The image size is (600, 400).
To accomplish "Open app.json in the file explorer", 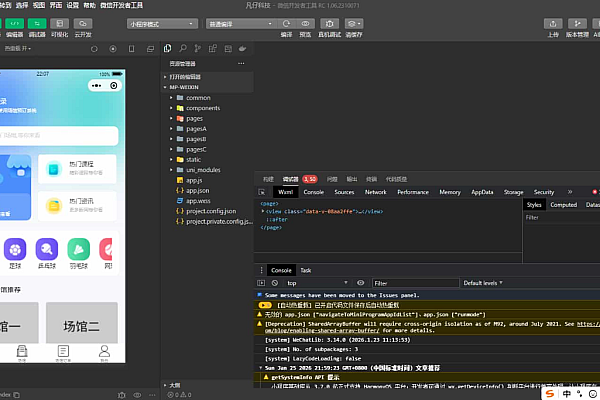I will [x=197, y=190].
